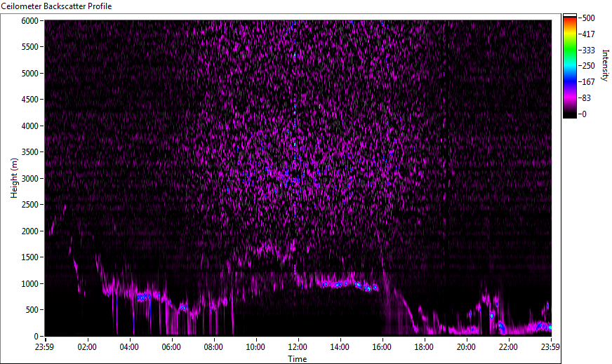The height and width of the screenshot is (364, 612).
Task: Click the 14:00 time axis label
Action: (340, 347)
